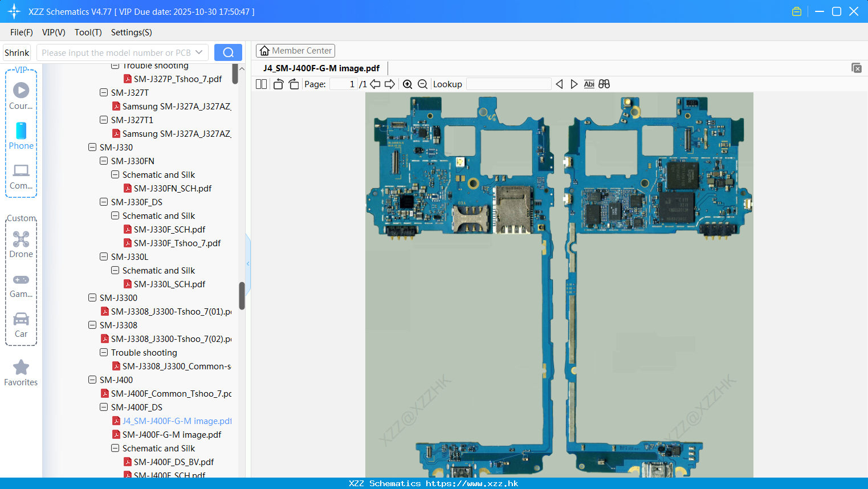Collapse the SM-J330FN node
This screenshot has height=489, width=868.
104,161
